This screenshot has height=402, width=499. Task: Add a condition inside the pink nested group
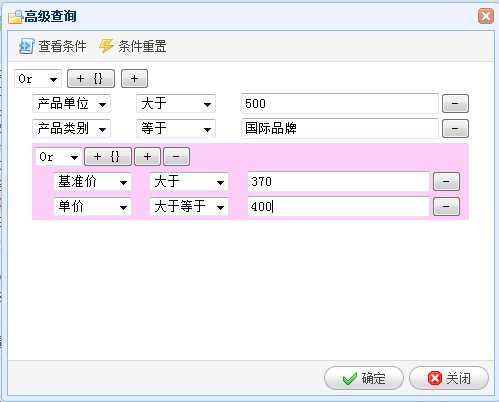pyautogui.click(x=147, y=157)
